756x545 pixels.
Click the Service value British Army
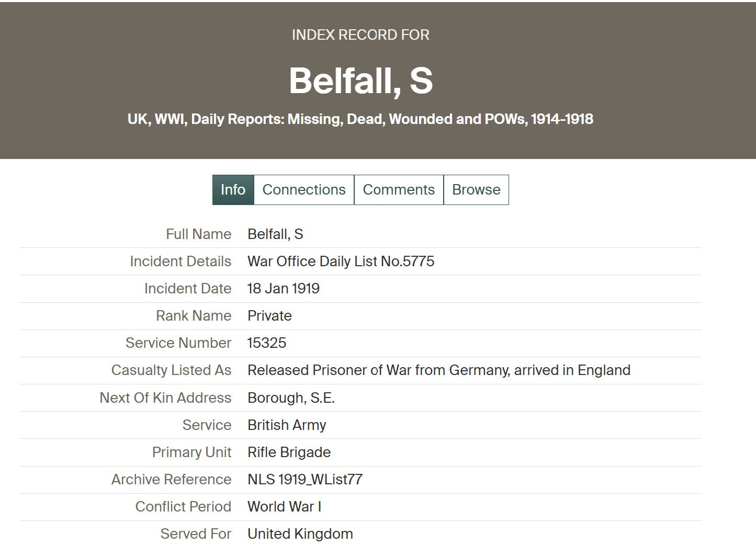point(287,425)
